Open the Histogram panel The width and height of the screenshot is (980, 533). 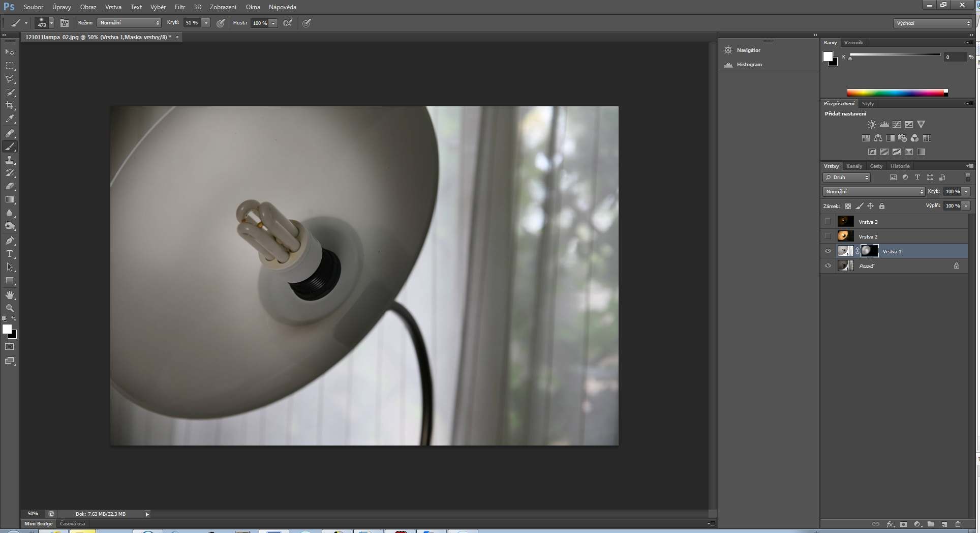tap(749, 65)
